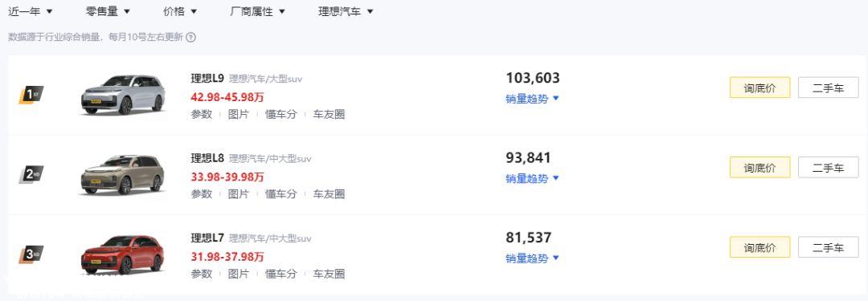Open 车友圈 link under 理想L9
This screenshot has width=868, height=301.
tap(329, 114)
